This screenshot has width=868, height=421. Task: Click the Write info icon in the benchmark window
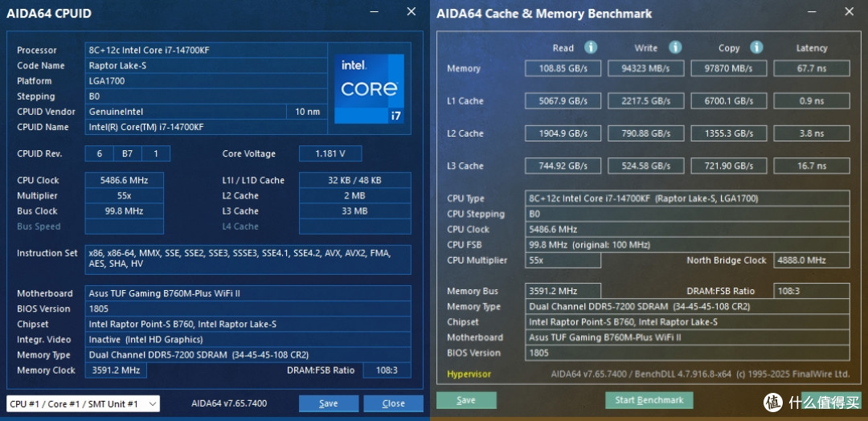675,47
